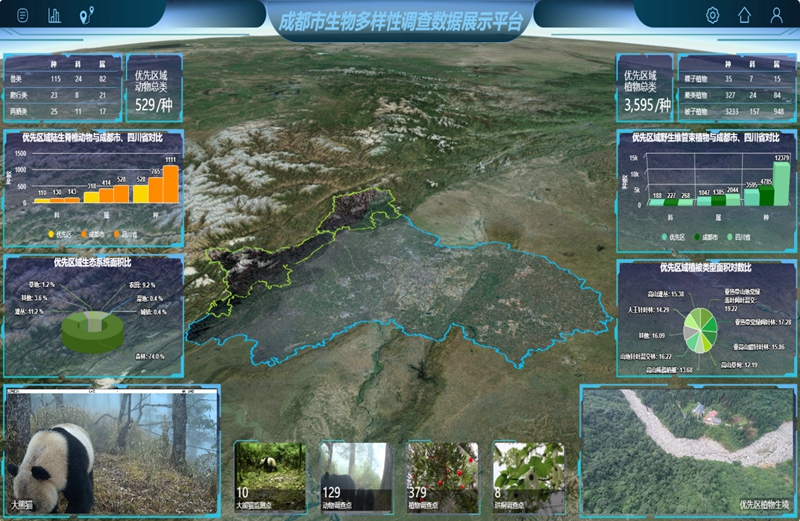Open the bar chart statistics icon
800x521 pixels.
[54, 15]
